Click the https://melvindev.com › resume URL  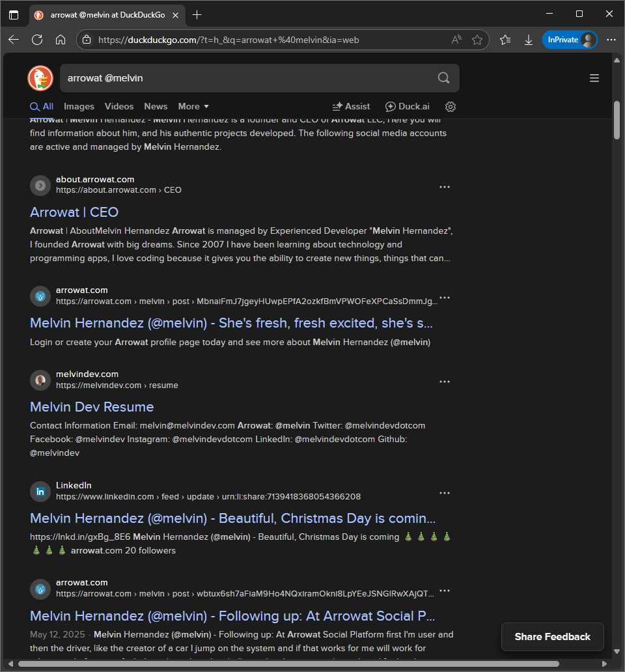point(117,385)
